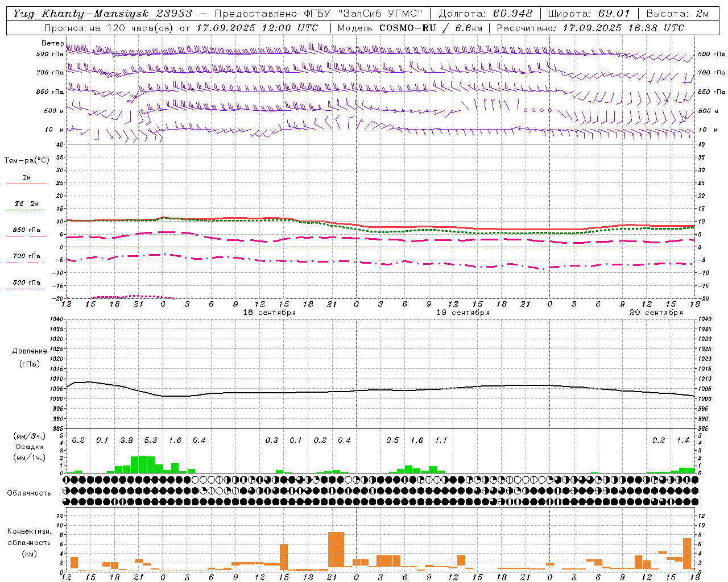
Task: Click the Долгота: 60.948 value
Action: click(x=486, y=14)
